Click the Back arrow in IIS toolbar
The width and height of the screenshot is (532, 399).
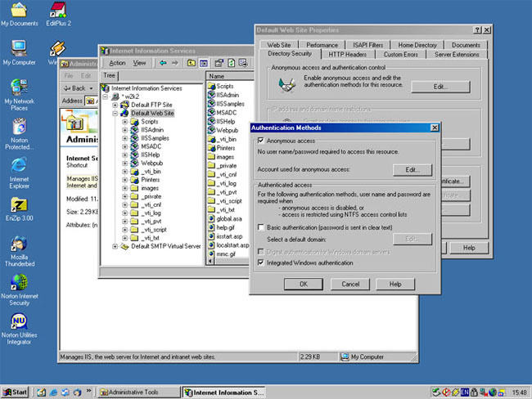(163, 63)
